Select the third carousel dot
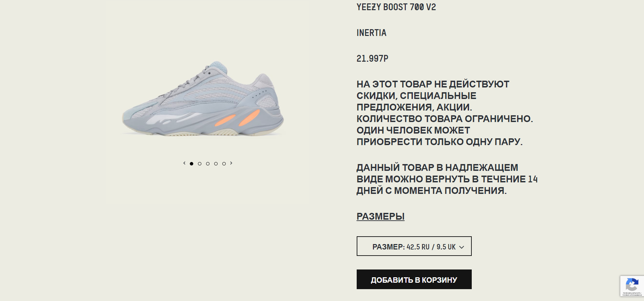 pos(208,164)
